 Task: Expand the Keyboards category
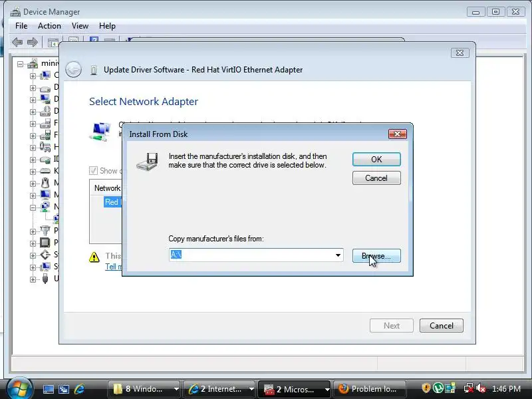tap(33, 172)
